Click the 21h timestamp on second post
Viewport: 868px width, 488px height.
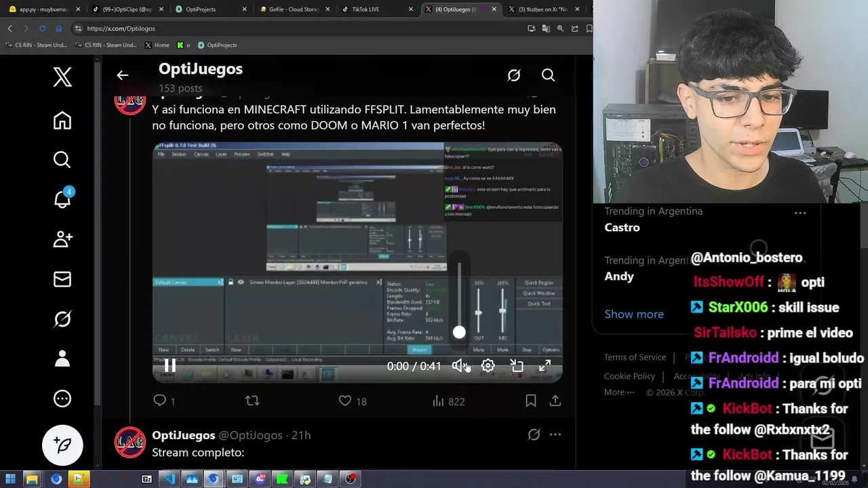coord(301,435)
